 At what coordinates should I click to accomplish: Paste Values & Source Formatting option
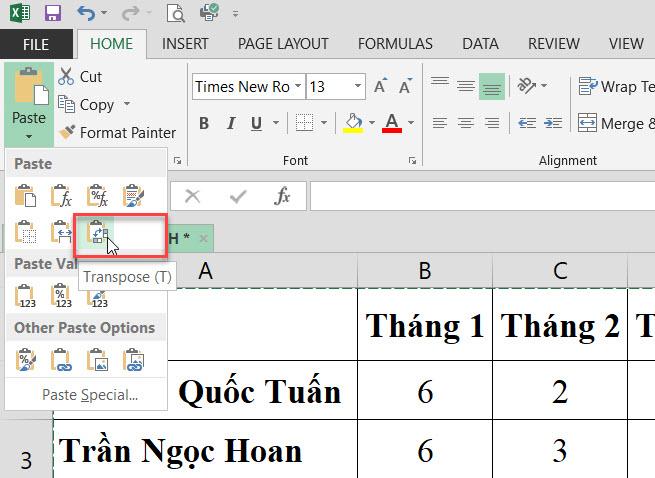point(97,297)
